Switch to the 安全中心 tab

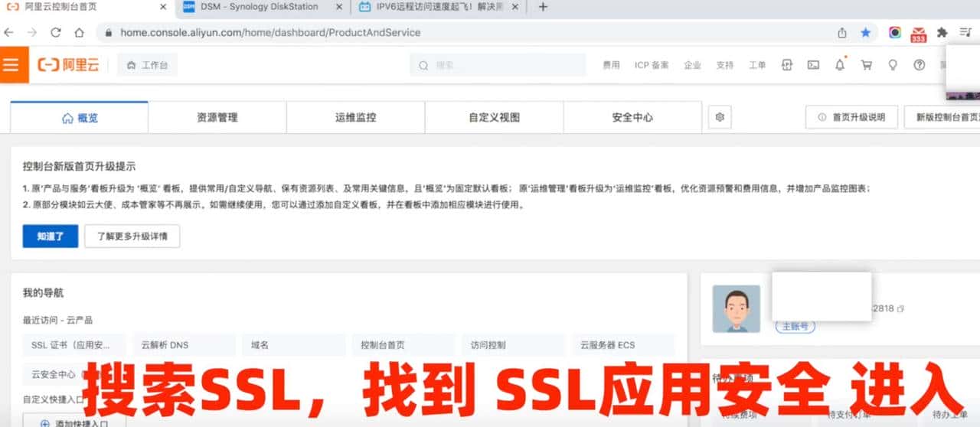(x=632, y=118)
